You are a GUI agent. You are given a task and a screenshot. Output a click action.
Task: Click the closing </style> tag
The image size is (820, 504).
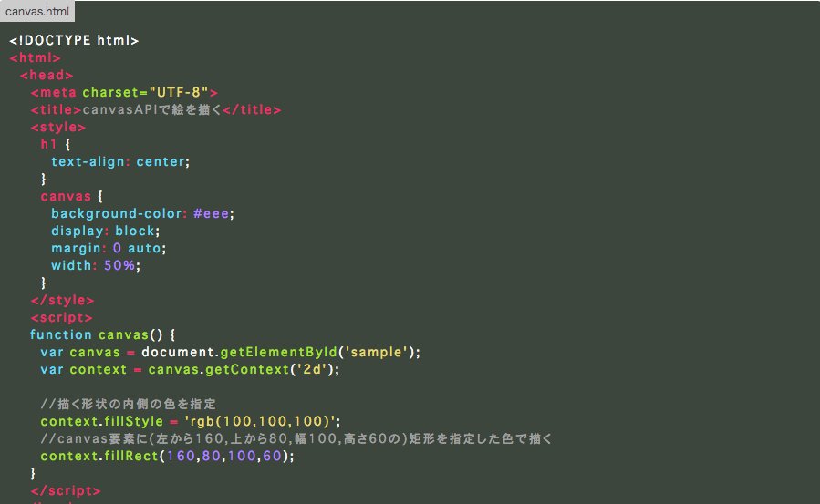click(62, 300)
